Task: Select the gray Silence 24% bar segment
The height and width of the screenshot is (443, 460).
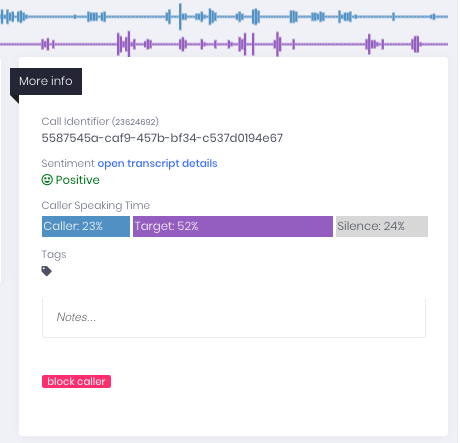Action: [x=382, y=226]
